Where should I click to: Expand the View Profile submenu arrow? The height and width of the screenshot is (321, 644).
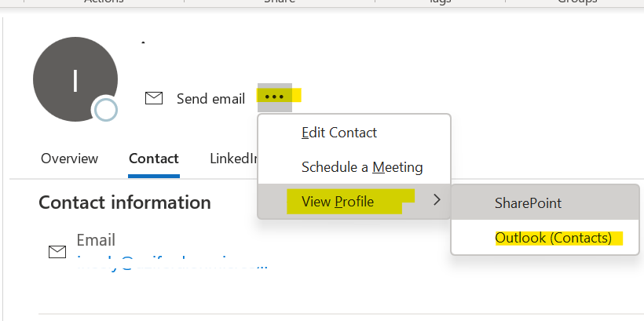(x=437, y=201)
